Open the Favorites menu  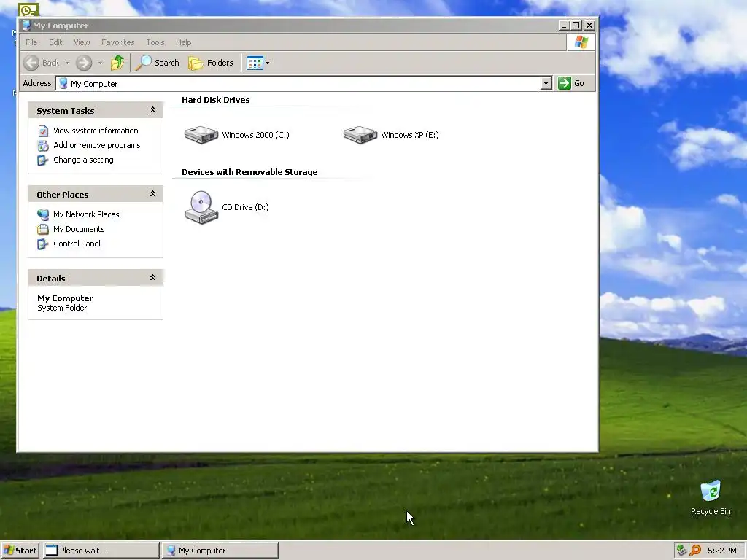pos(117,42)
